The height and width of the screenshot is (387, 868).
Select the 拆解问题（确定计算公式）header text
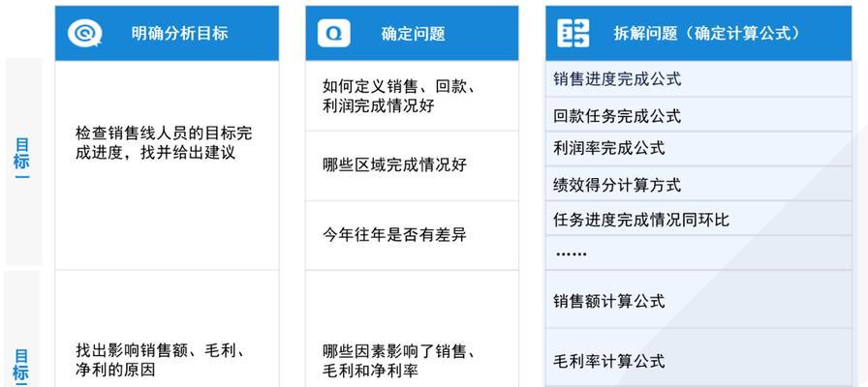(x=707, y=33)
